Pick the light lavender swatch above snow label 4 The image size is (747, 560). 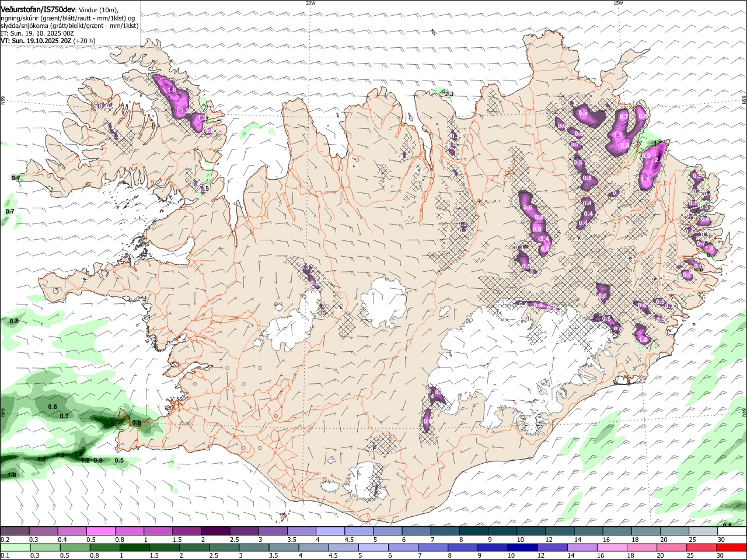coord(329,531)
